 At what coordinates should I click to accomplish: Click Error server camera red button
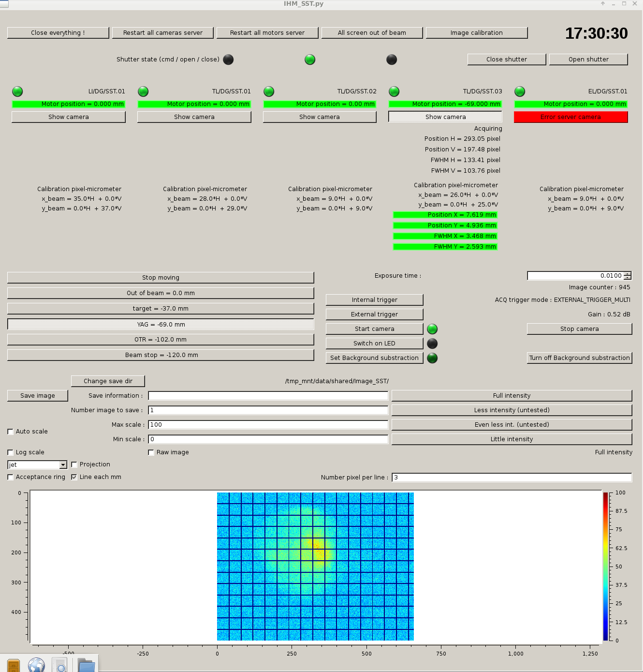tap(570, 117)
